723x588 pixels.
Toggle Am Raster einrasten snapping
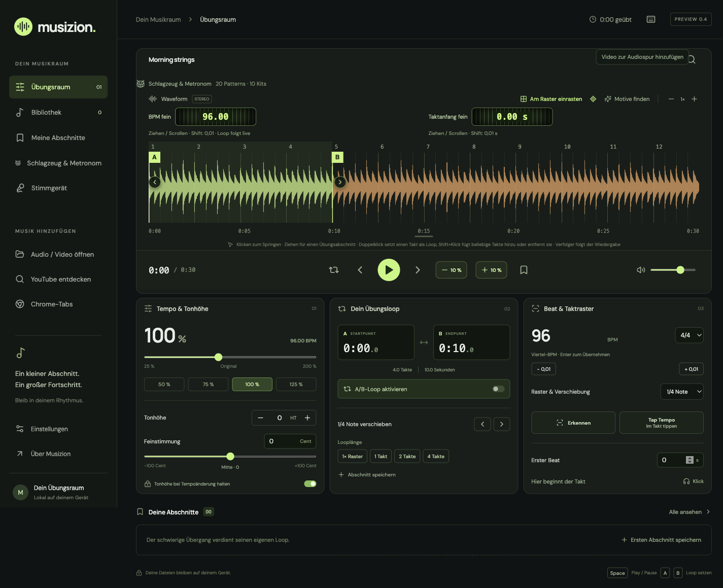coord(551,99)
